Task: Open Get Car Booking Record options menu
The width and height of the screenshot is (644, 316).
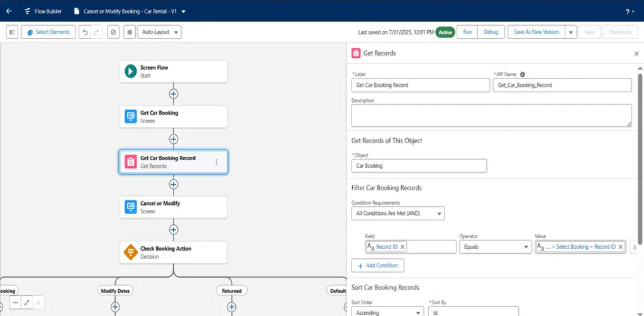Action: pos(216,161)
